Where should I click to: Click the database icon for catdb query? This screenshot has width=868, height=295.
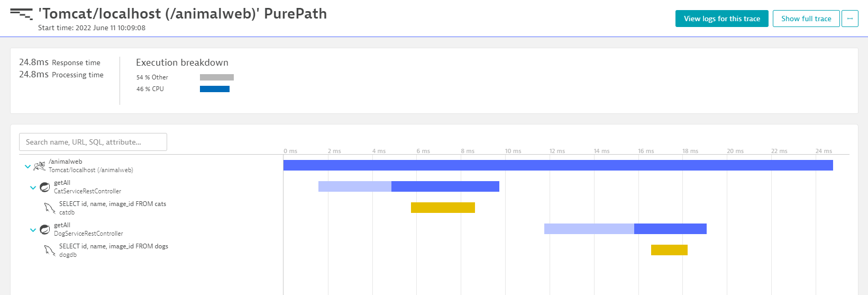tap(50, 208)
